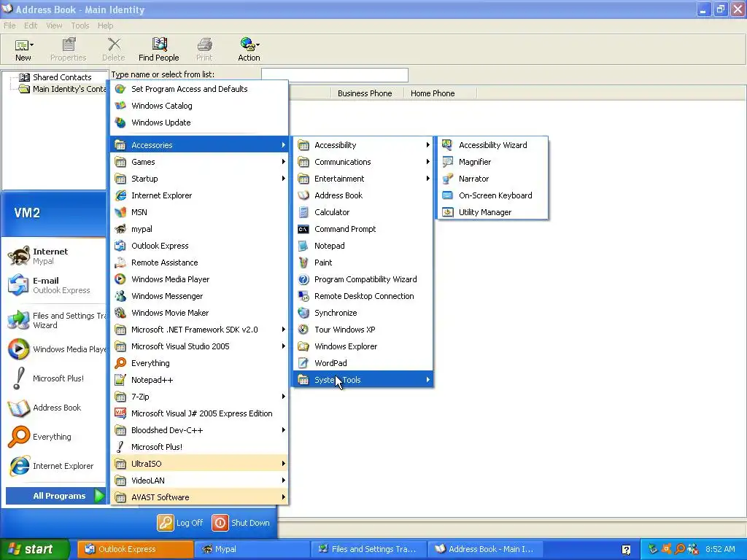This screenshot has width=747, height=560.
Task: Open Command Prompt
Action: coord(363,229)
